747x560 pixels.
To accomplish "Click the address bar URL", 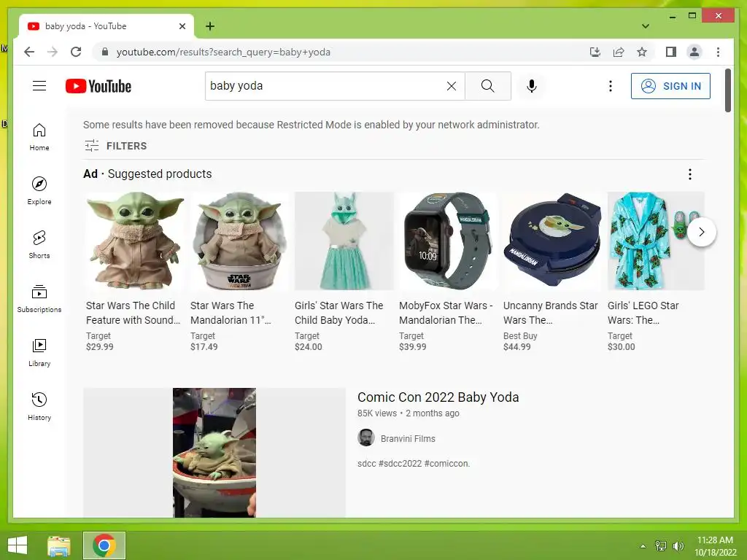I will pyautogui.click(x=223, y=52).
